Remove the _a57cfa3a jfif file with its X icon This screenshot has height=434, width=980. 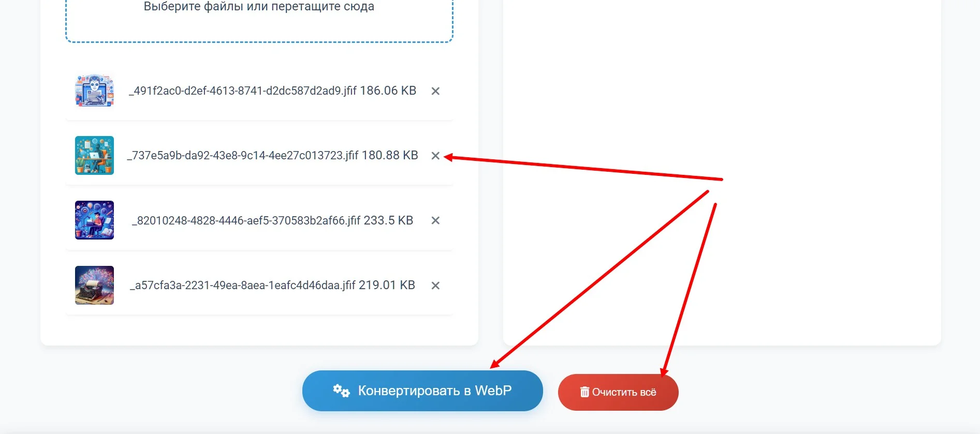point(435,286)
